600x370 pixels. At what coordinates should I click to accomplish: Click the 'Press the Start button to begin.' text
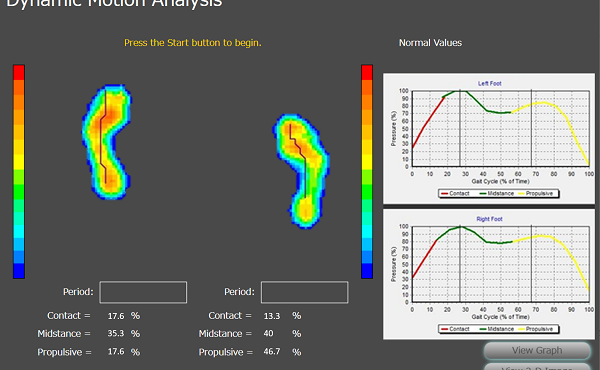pyautogui.click(x=193, y=43)
